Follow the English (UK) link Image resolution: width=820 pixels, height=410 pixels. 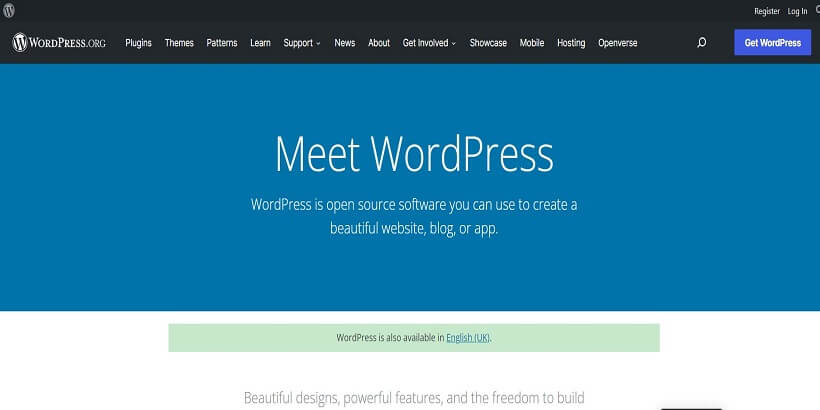pos(468,338)
